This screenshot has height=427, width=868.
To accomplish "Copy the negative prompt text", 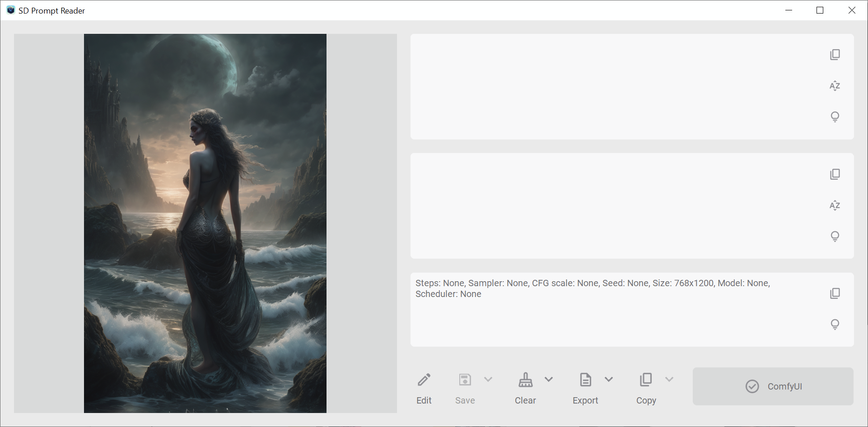I will (835, 174).
